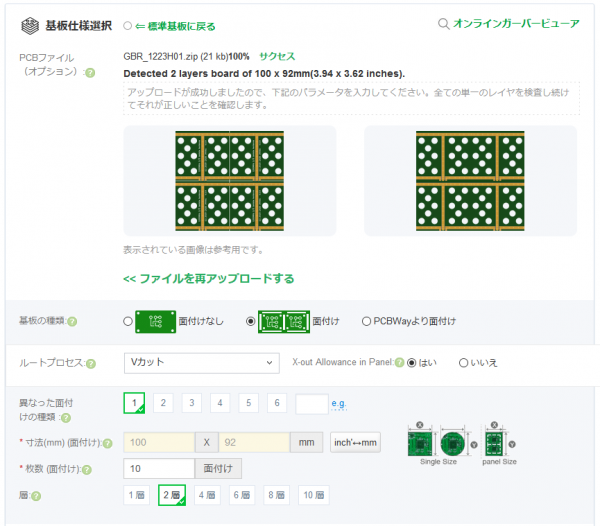
Task: Click the help icon next to PCBファイル
Action: click(90, 73)
